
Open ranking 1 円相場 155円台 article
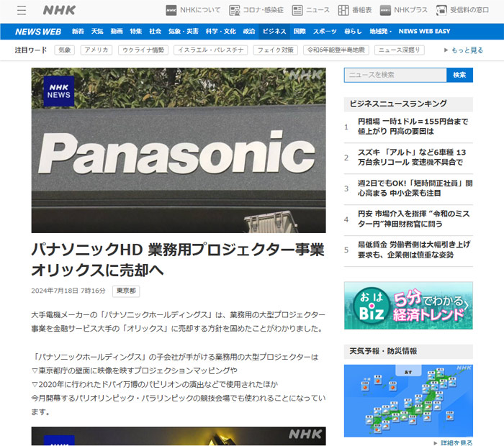413,127
